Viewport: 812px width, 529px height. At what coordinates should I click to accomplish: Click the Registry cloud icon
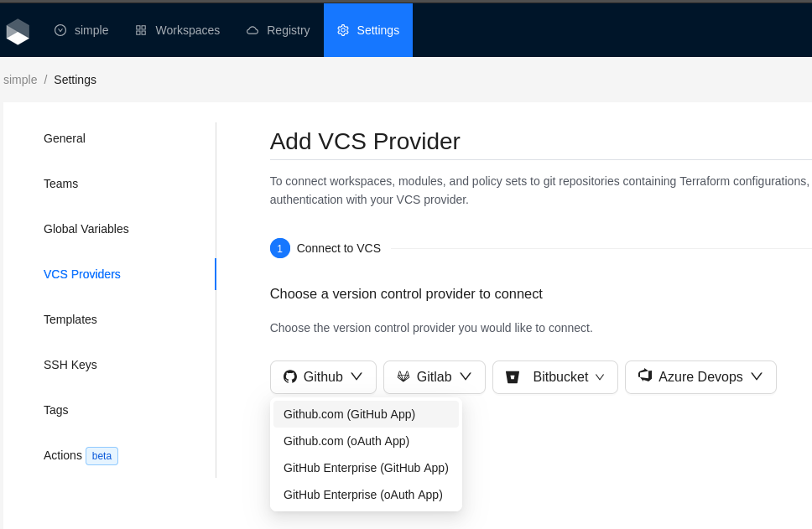(252, 30)
